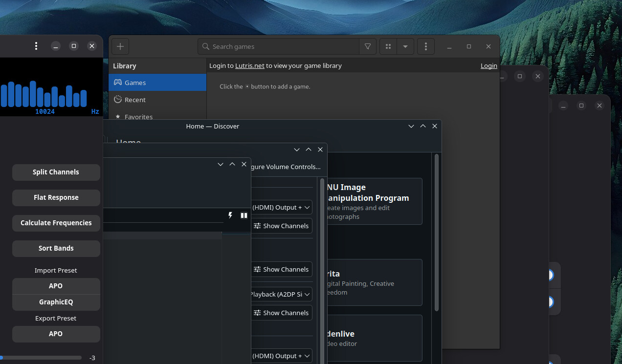Toggle the upper switch of the paired switches
The width and height of the screenshot is (622, 364).
(550, 275)
